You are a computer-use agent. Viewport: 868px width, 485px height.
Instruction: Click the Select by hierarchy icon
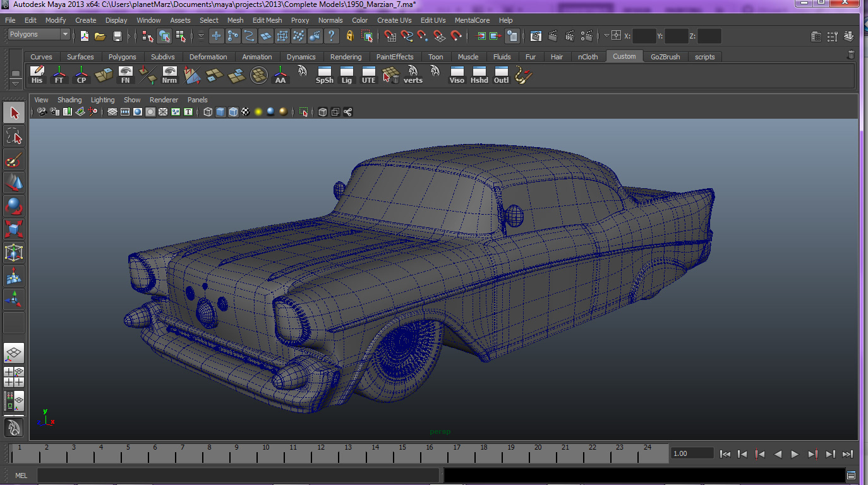[x=148, y=36]
